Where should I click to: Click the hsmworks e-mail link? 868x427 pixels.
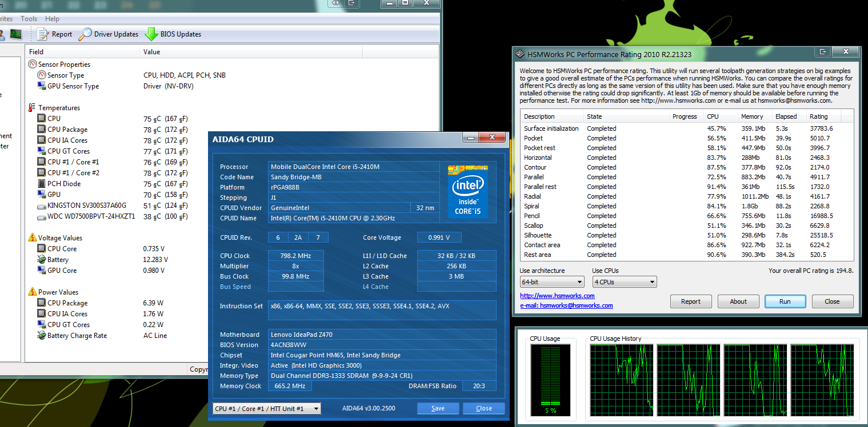(566, 305)
